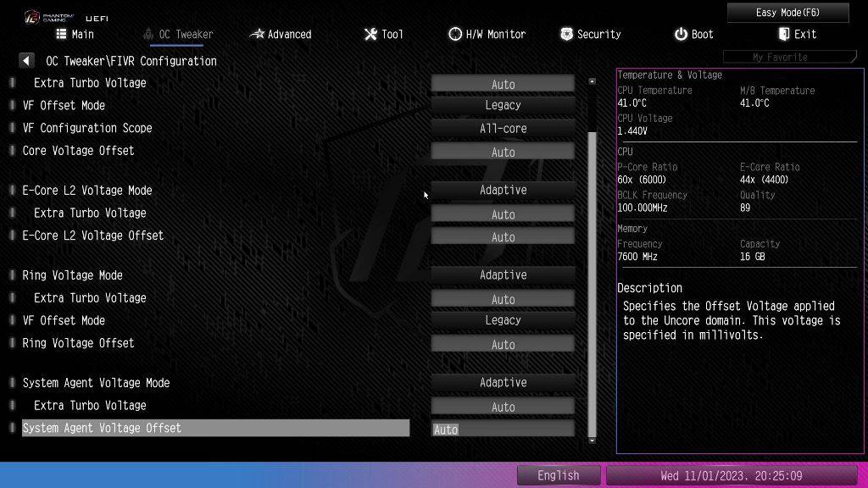The height and width of the screenshot is (488, 868).
Task: Click the Boot power icon
Action: (681, 34)
